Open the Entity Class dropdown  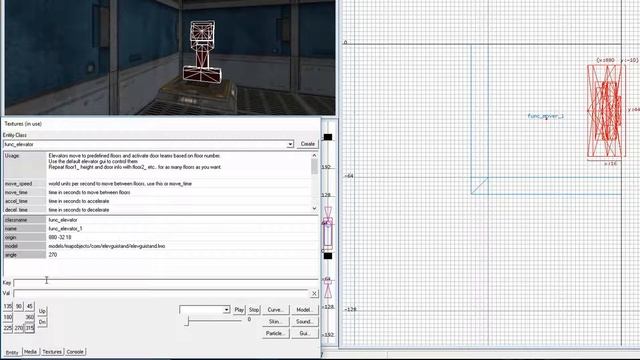(x=290, y=144)
